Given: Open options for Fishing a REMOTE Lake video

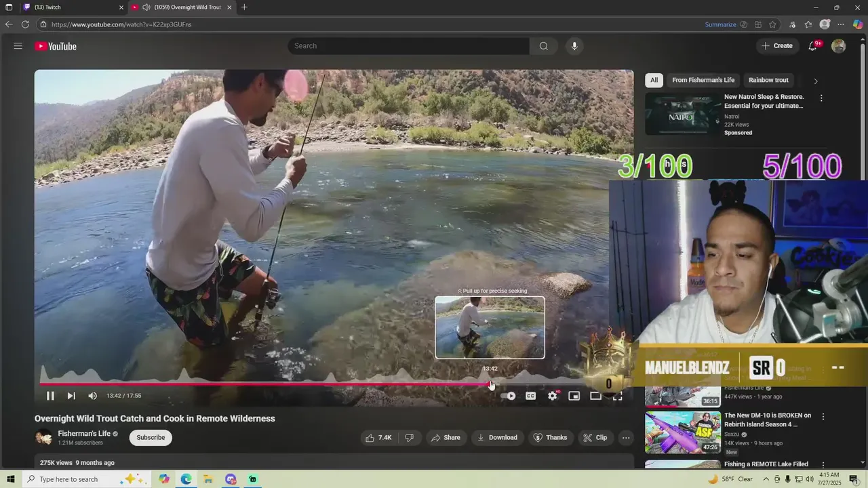Looking at the screenshot, I should point(823,465).
